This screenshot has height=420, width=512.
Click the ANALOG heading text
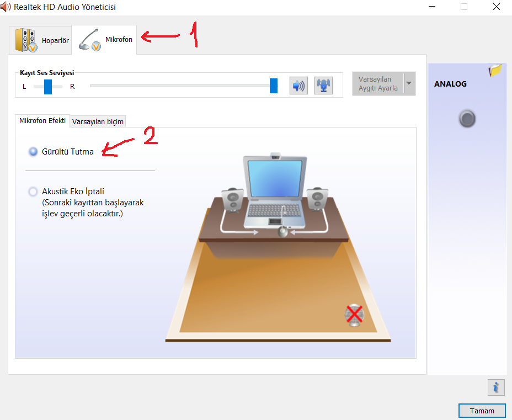(x=450, y=84)
